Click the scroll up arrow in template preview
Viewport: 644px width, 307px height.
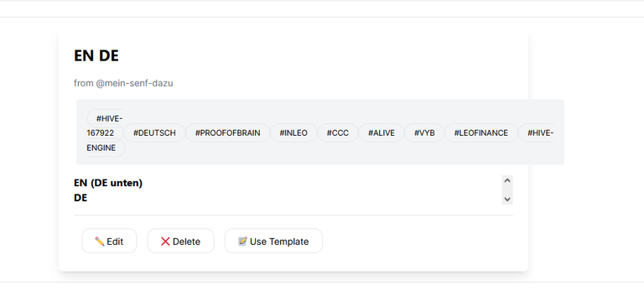[x=507, y=180]
